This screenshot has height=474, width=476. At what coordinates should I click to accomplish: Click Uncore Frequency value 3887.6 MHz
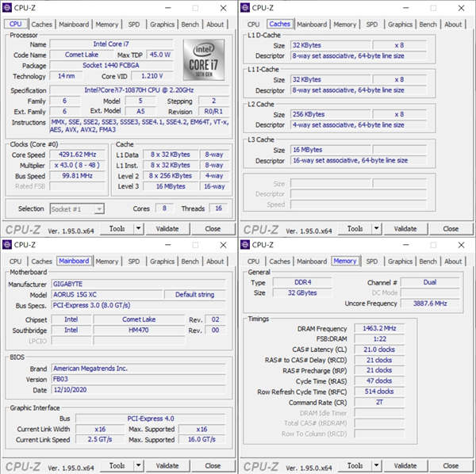(x=430, y=304)
